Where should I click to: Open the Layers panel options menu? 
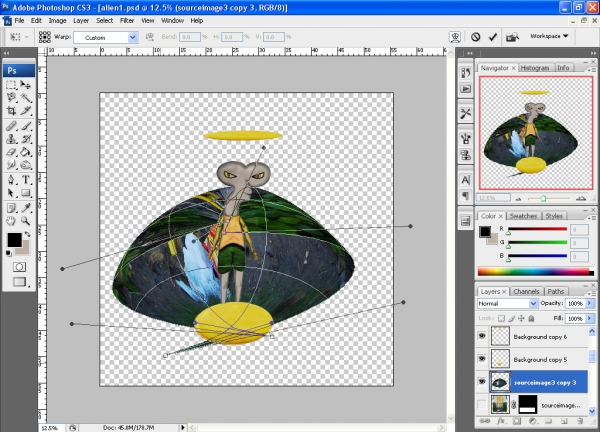point(591,293)
